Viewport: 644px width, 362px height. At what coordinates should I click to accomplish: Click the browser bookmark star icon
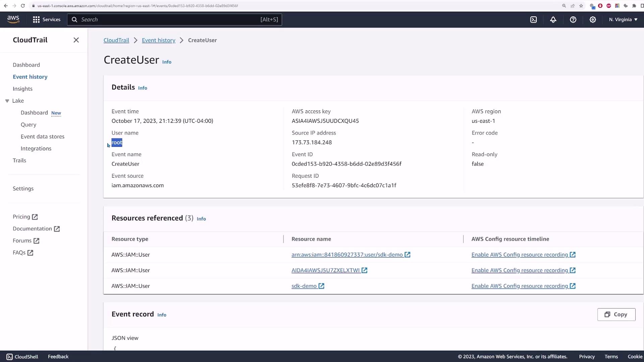point(581,6)
